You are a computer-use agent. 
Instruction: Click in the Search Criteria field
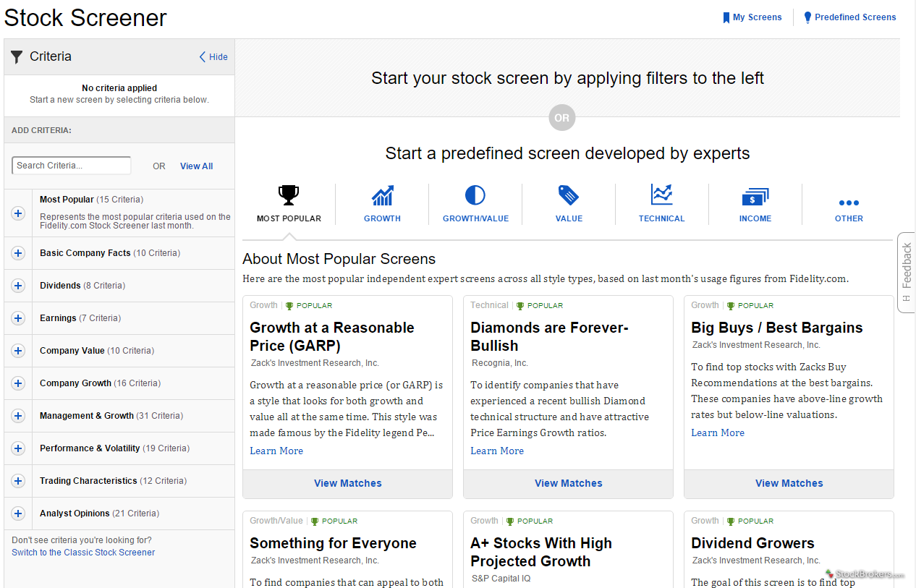pos(72,166)
